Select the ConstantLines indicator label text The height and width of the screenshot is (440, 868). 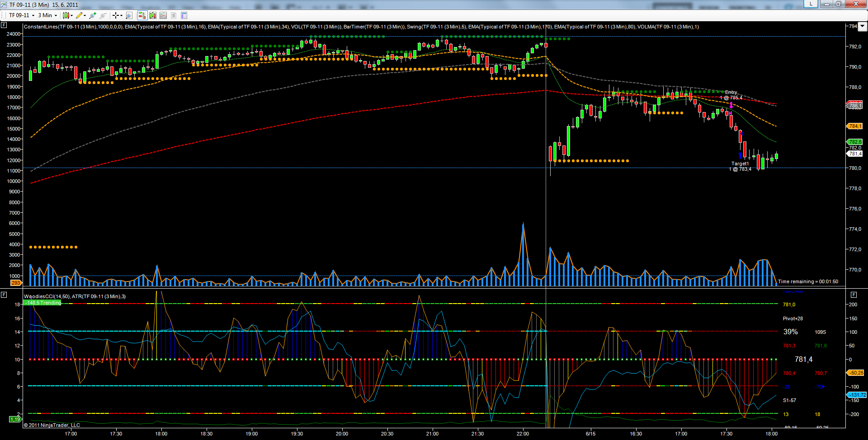(x=74, y=27)
